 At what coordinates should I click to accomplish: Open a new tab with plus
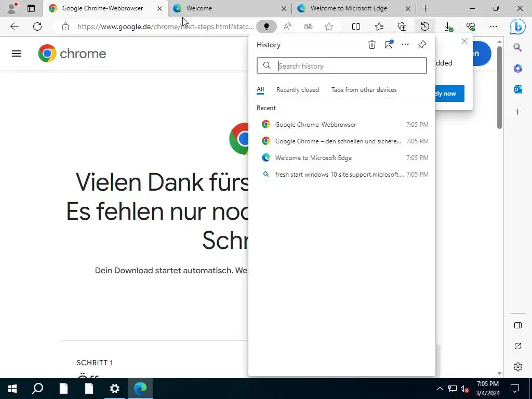[425, 8]
